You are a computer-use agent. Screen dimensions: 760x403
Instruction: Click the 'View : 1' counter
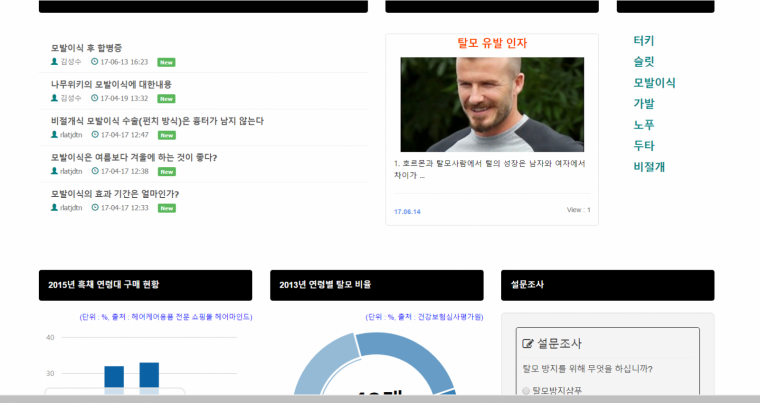[x=579, y=210]
